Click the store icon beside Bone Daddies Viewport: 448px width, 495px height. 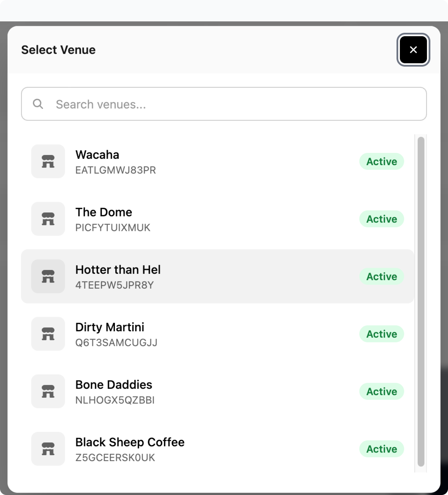coord(48,391)
